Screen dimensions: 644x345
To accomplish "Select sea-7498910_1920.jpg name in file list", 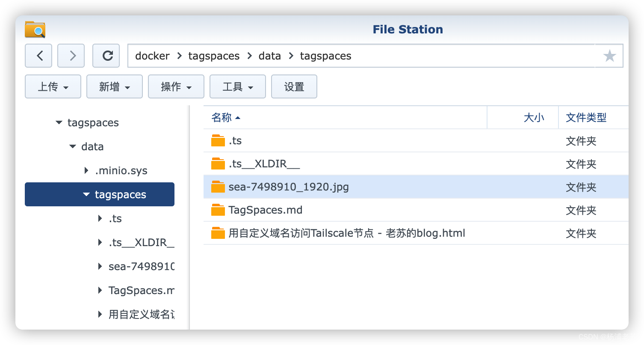I will click(x=289, y=187).
